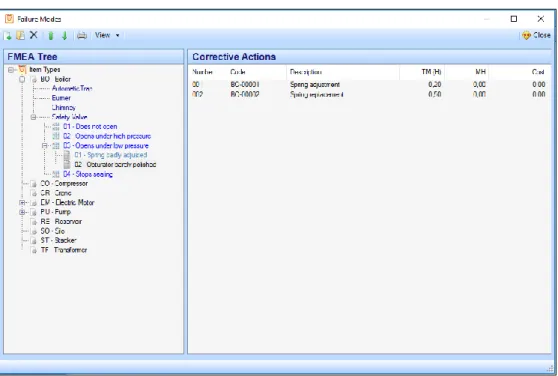Click icon beside Obturator badly polished
Image resolution: width=558 pixels, height=376 pixels.
tap(67, 164)
